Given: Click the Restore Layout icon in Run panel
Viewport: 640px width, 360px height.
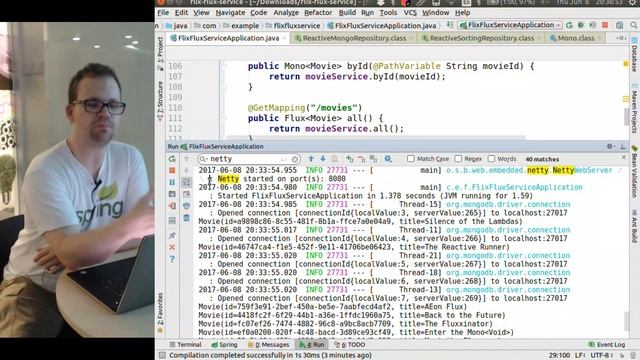Looking at the screenshot, I should pyautogui.click(x=172, y=220).
